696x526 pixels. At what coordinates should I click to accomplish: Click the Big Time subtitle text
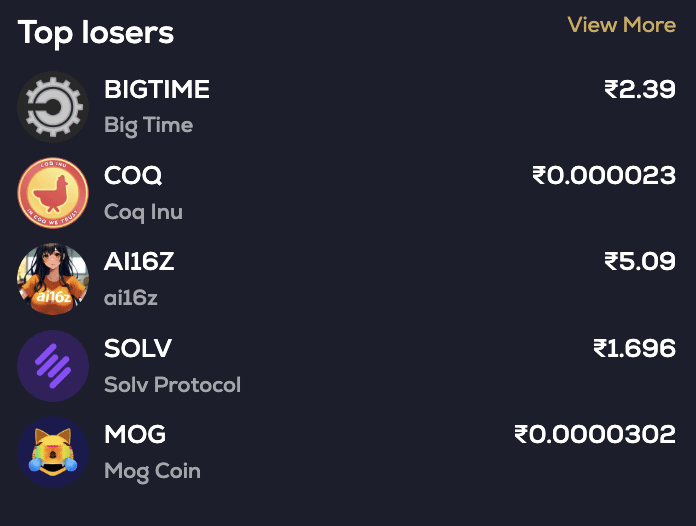point(148,126)
